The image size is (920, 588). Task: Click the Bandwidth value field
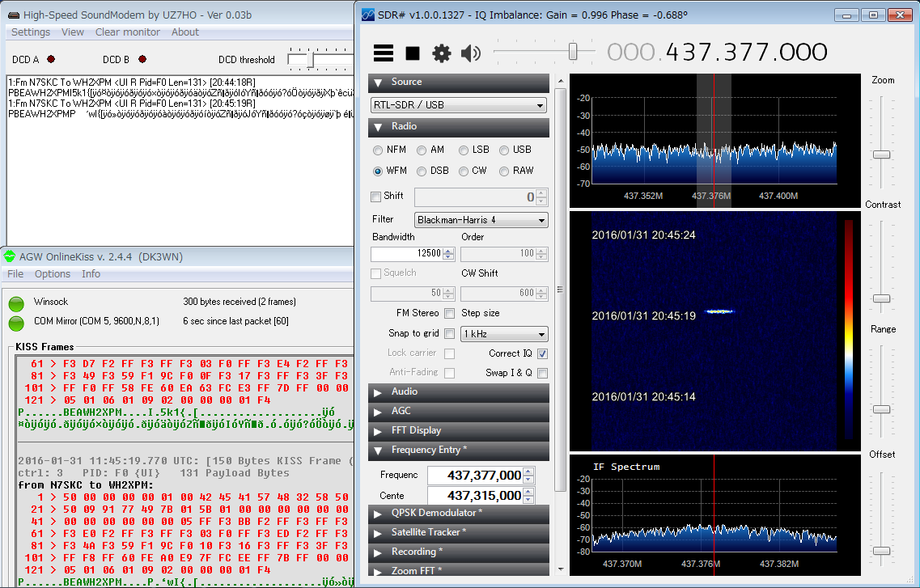pos(407,253)
